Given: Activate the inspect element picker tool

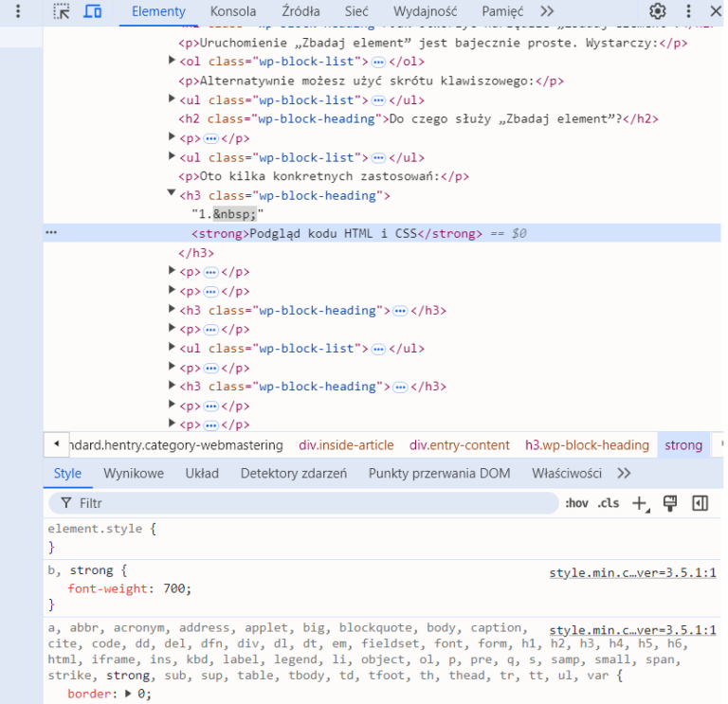Looking at the screenshot, I should [x=62, y=11].
